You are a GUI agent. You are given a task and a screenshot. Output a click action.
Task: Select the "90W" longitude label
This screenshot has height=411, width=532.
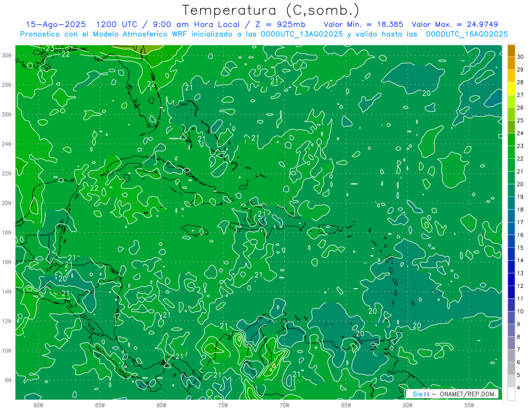[x=38, y=406]
